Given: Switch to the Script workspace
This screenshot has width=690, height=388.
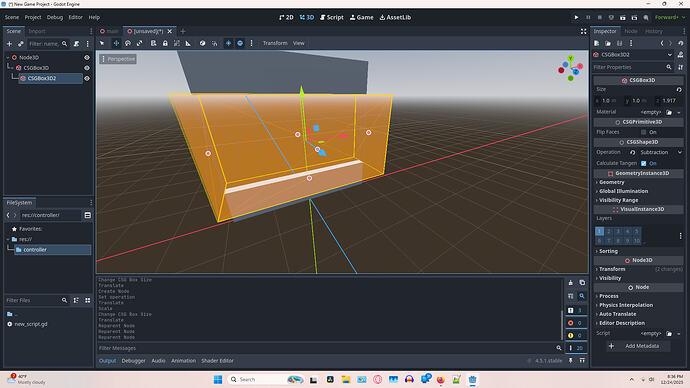Looking at the screenshot, I should pyautogui.click(x=332, y=17).
